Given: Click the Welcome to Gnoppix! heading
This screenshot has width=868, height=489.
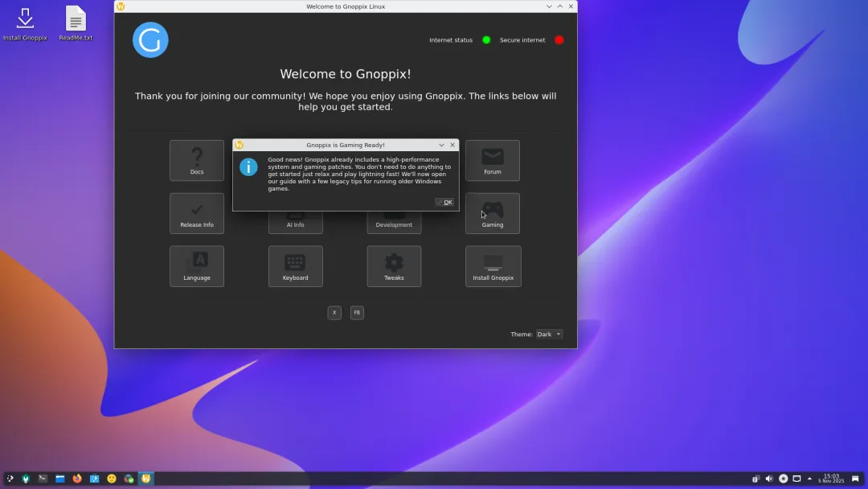Looking at the screenshot, I should (346, 74).
